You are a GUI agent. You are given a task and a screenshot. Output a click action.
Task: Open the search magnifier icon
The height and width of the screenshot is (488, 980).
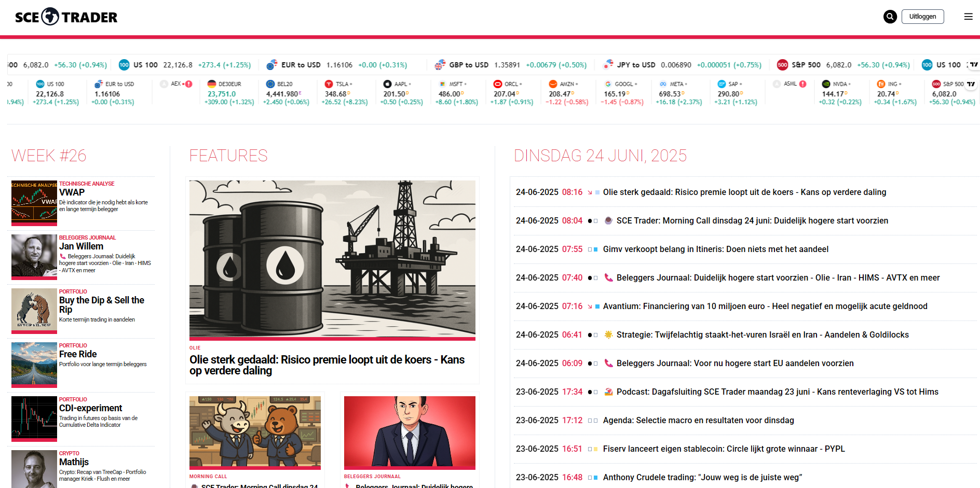tap(890, 17)
